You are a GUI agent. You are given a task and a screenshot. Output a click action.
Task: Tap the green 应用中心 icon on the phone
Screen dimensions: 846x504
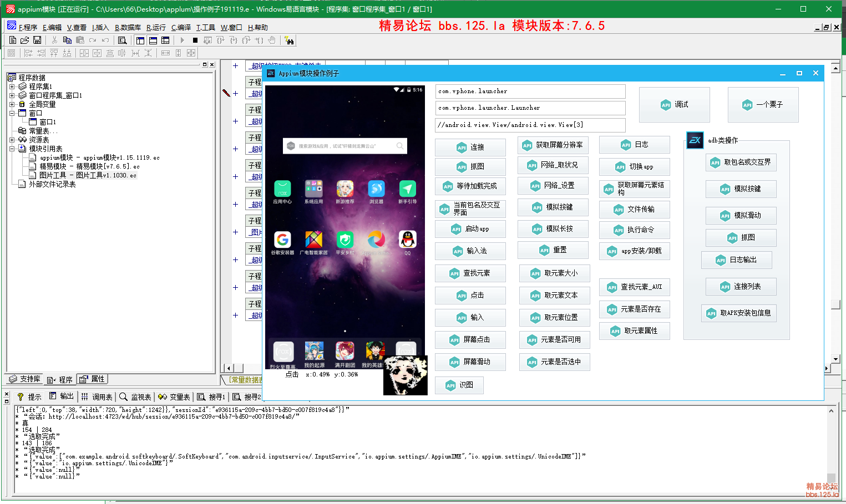[282, 189]
